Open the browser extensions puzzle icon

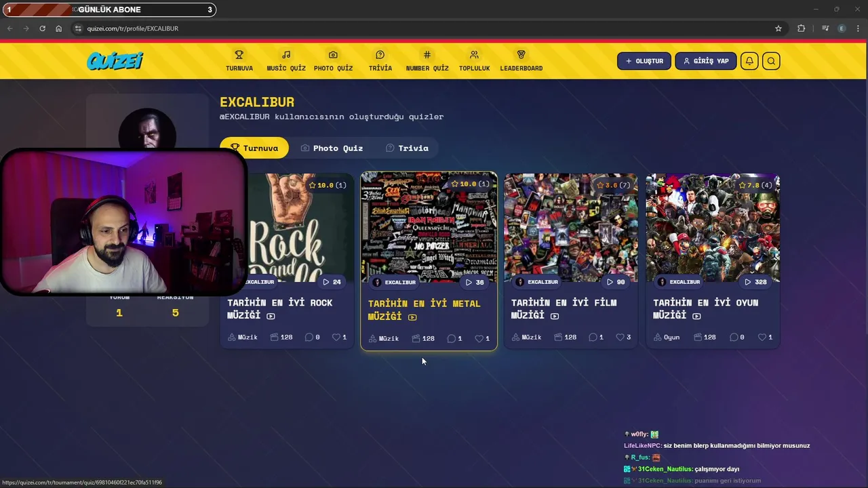tap(802, 28)
